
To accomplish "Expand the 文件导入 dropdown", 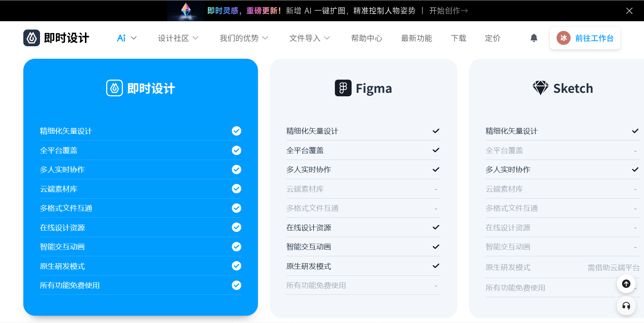I will coord(309,38).
